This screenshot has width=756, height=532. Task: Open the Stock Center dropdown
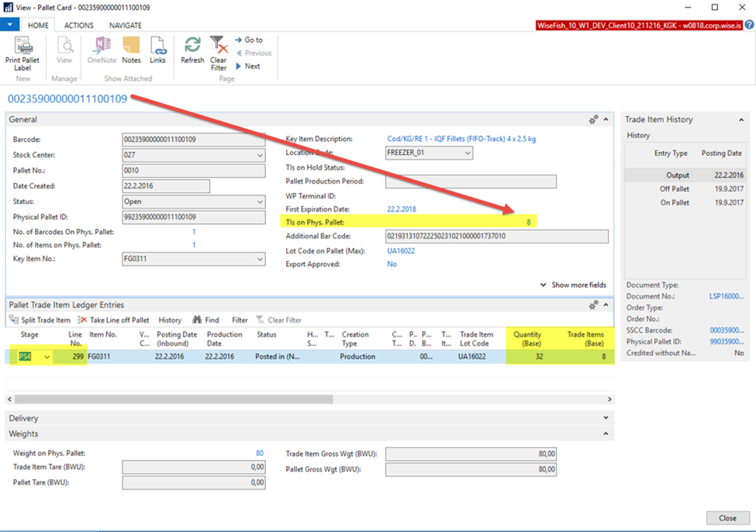(x=260, y=155)
